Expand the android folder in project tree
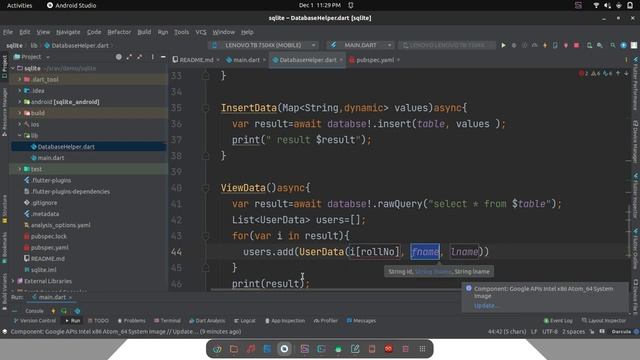 (x=19, y=102)
